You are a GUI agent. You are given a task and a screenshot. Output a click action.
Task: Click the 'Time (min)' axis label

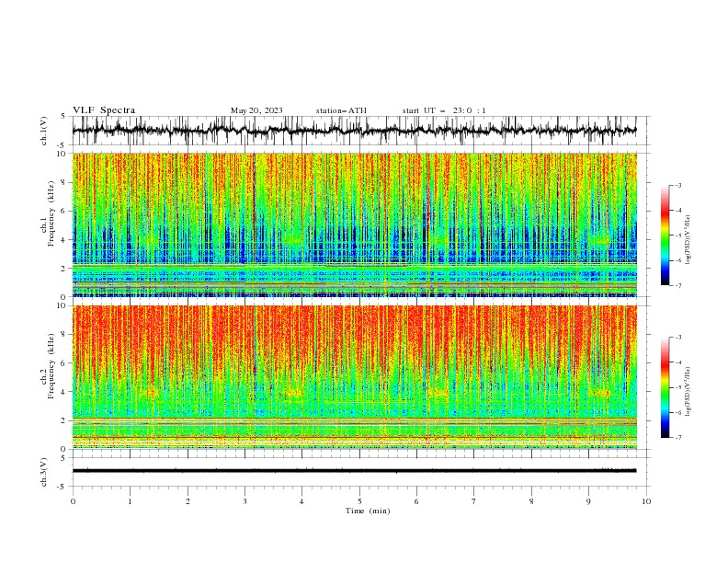click(368, 511)
